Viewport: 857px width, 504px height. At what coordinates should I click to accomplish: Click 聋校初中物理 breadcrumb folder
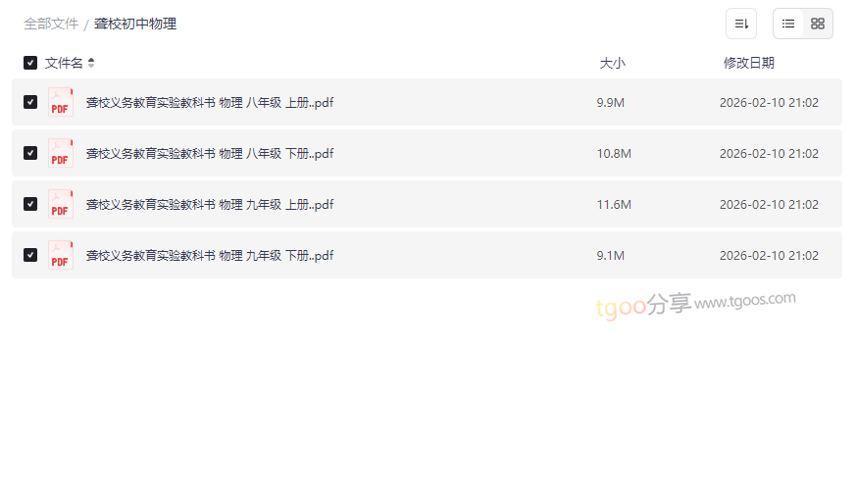coord(135,24)
